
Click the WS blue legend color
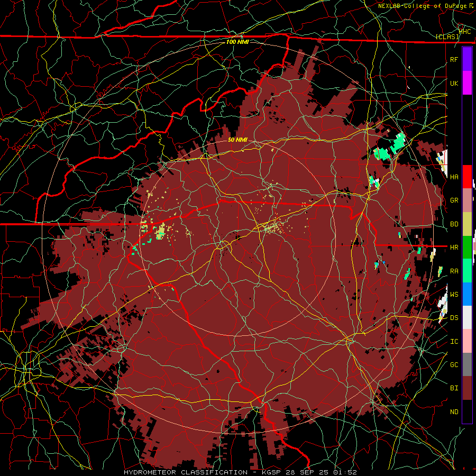click(467, 294)
